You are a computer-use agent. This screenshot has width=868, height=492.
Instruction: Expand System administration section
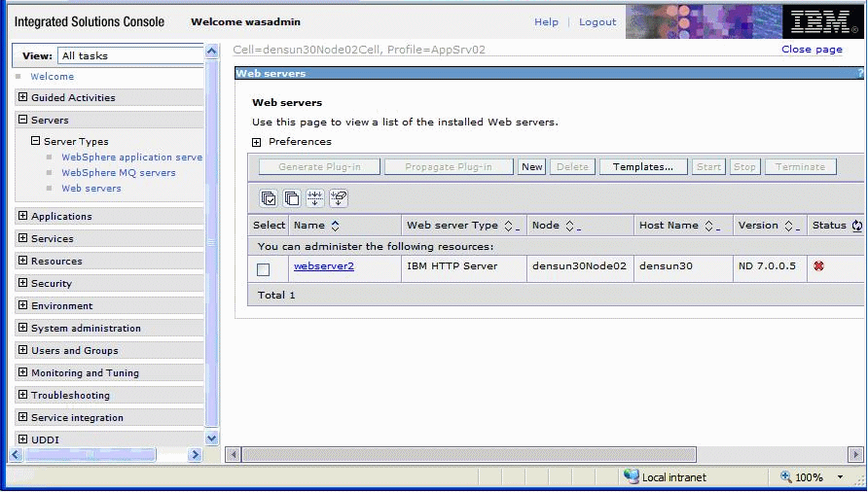pyautogui.click(x=22, y=327)
